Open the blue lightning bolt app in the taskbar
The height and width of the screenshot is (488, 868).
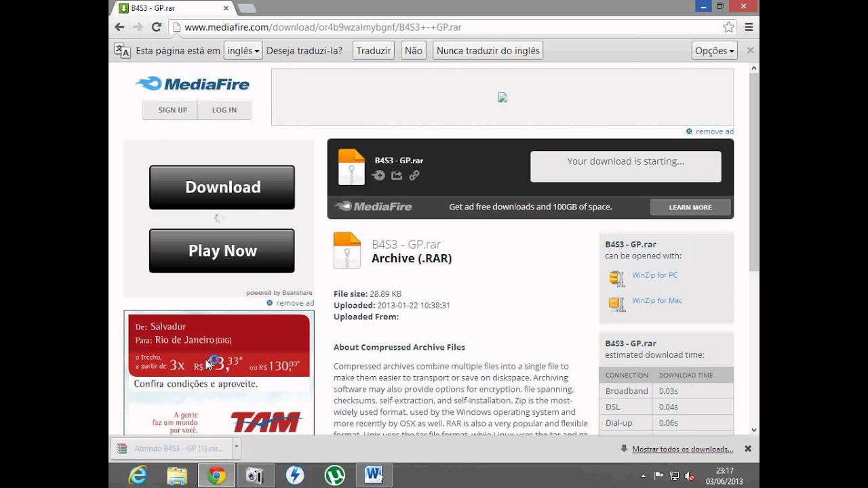point(294,475)
